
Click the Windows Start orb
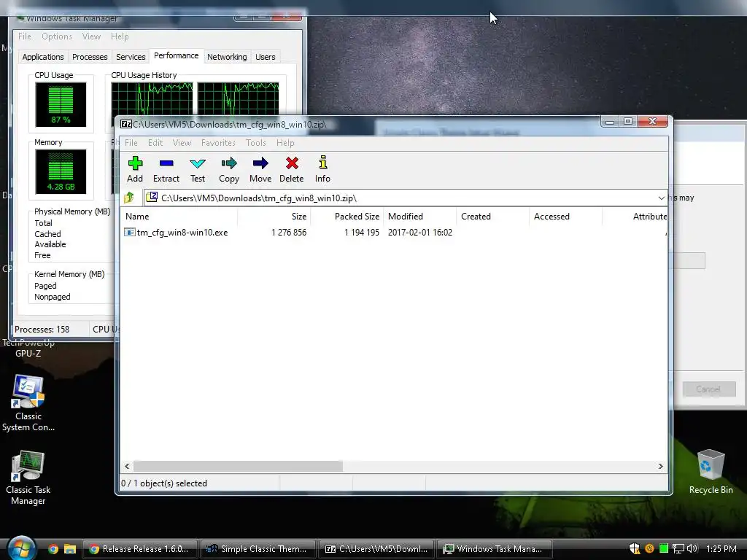pos(21,548)
